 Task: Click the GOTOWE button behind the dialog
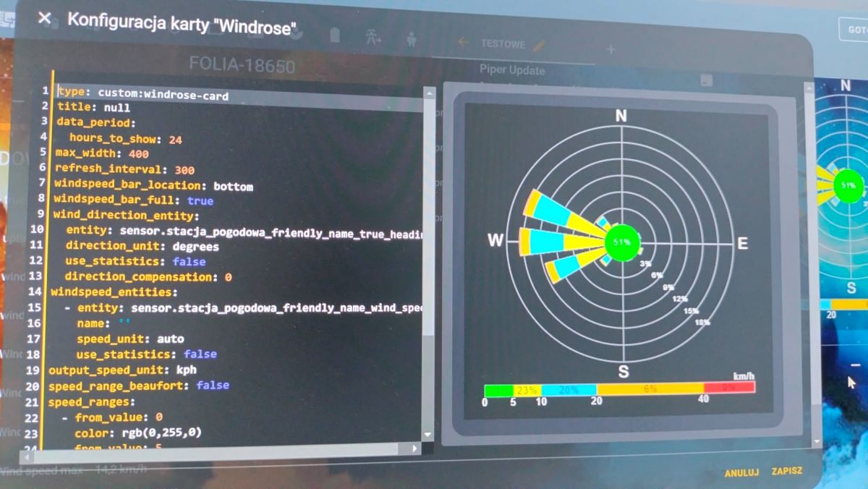point(856,30)
